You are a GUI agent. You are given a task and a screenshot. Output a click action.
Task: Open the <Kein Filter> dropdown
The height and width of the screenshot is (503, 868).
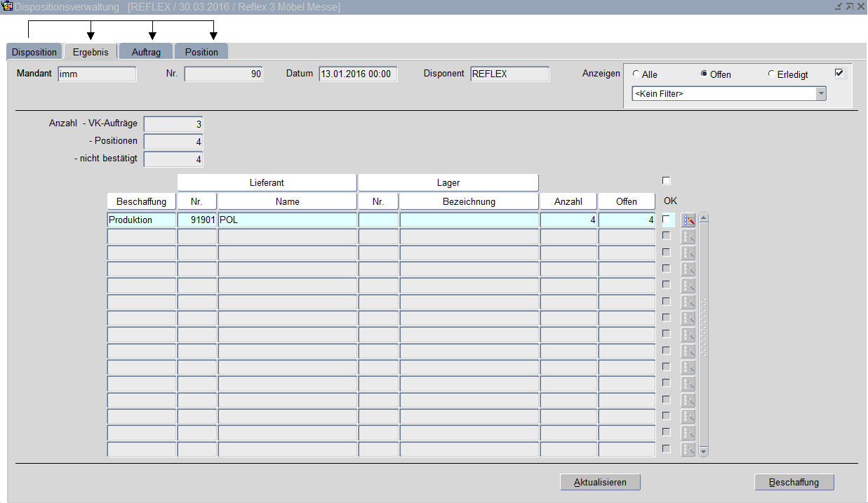tap(820, 93)
